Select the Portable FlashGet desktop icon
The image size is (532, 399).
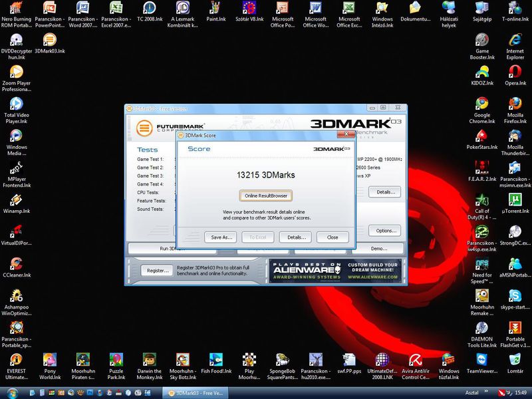click(x=515, y=334)
